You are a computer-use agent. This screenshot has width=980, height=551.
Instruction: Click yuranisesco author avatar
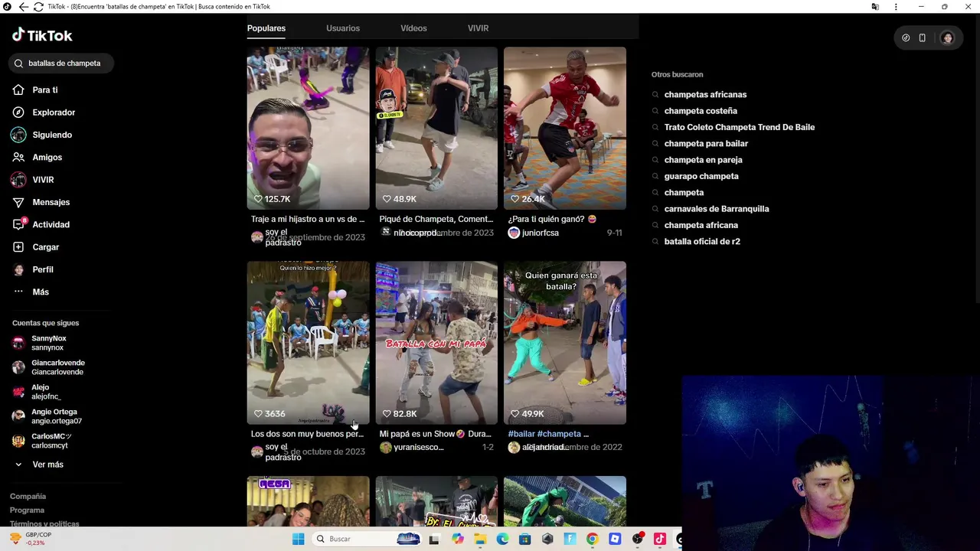coord(385,447)
